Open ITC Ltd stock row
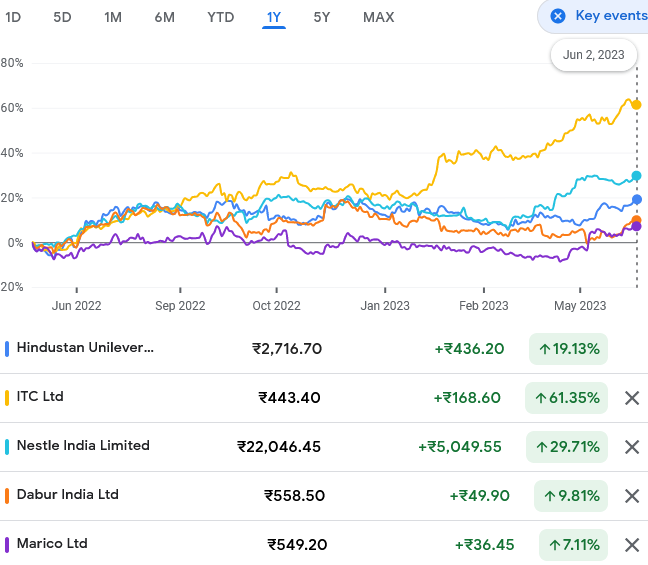Image resolution: width=648 pixels, height=565 pixels. coord(324,398)
